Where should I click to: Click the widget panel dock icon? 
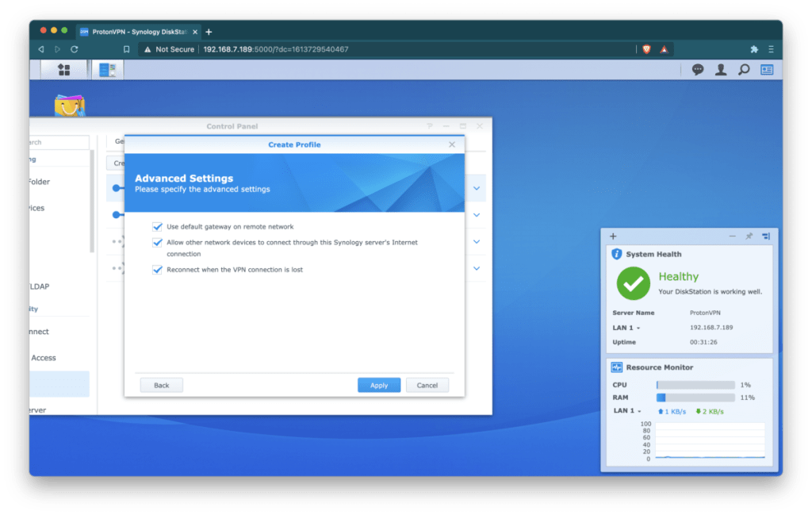[766, 236]
